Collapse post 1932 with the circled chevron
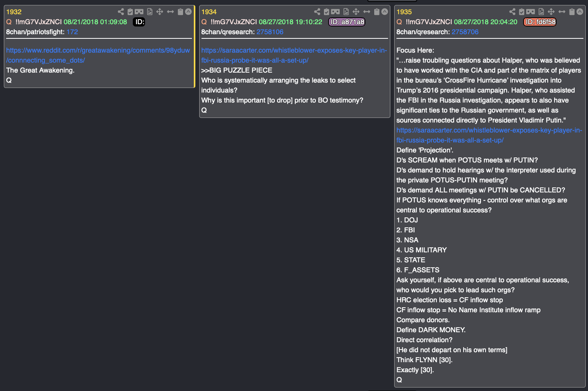The image size is (588, 391). click(x=188, y=12)
